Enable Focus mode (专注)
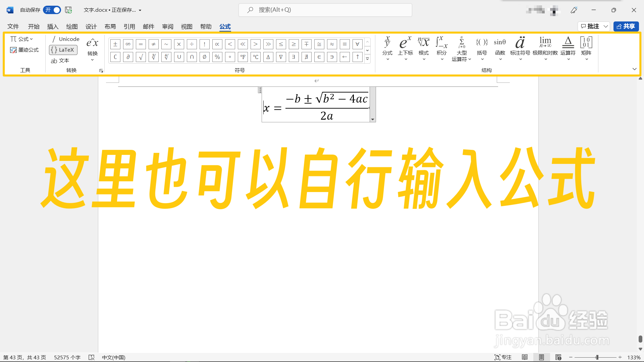 (x=503, y=357)
